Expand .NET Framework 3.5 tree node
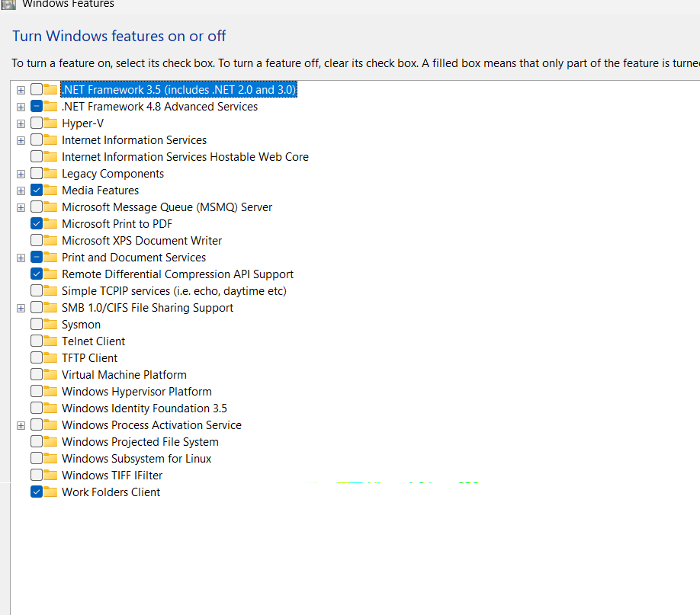The image size is (700, 615). 21,90
